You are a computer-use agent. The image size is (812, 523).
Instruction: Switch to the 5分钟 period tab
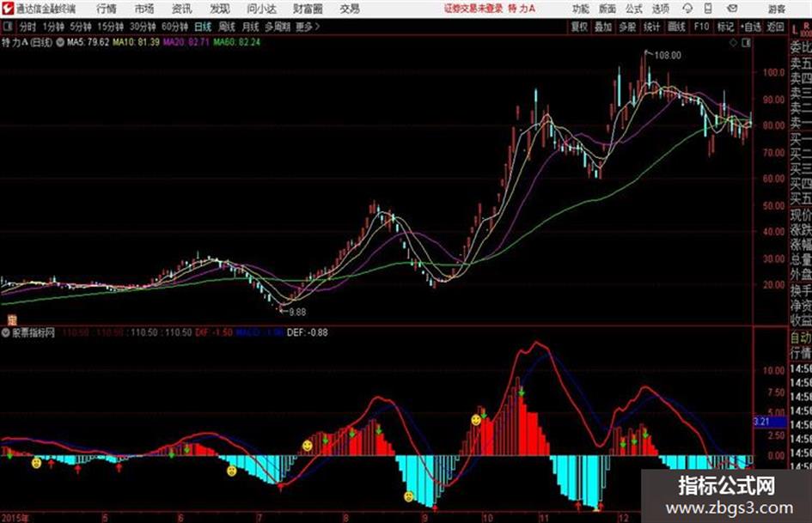pyautogui.click(x=81, y=27)
